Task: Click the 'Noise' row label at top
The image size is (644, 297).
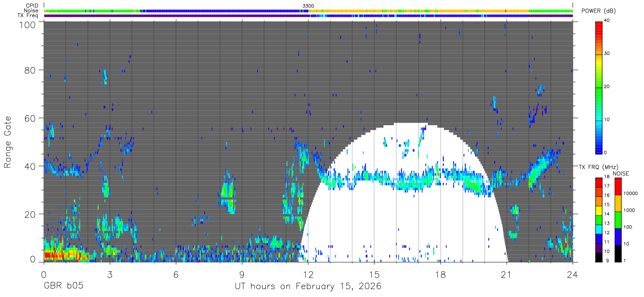Action: coord(31,10)
